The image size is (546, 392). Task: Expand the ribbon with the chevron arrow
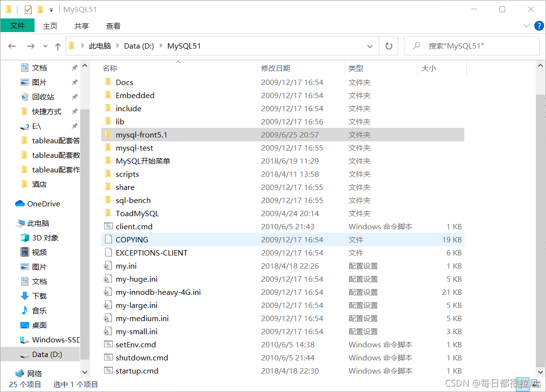[526, 26]
